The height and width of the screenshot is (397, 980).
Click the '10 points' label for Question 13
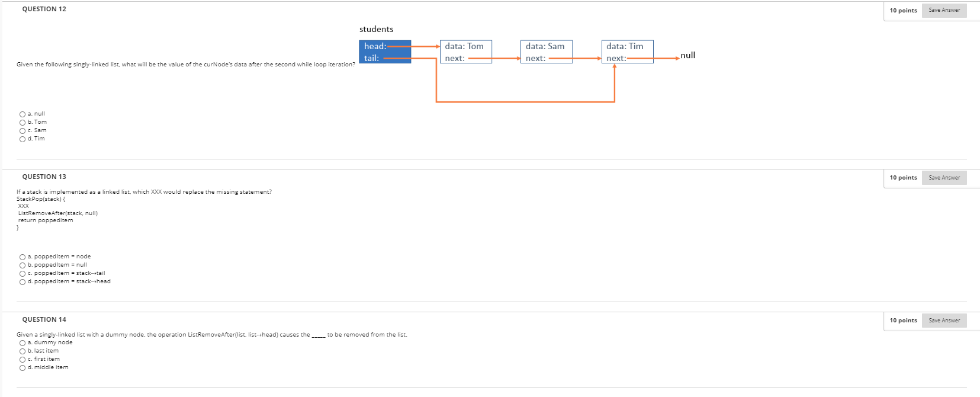pos(903,178)
